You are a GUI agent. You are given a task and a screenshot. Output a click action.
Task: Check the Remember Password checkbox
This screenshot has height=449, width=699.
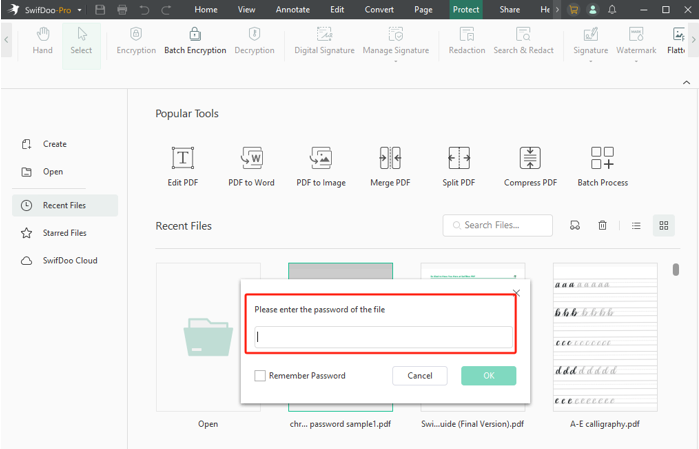(260, 375)
